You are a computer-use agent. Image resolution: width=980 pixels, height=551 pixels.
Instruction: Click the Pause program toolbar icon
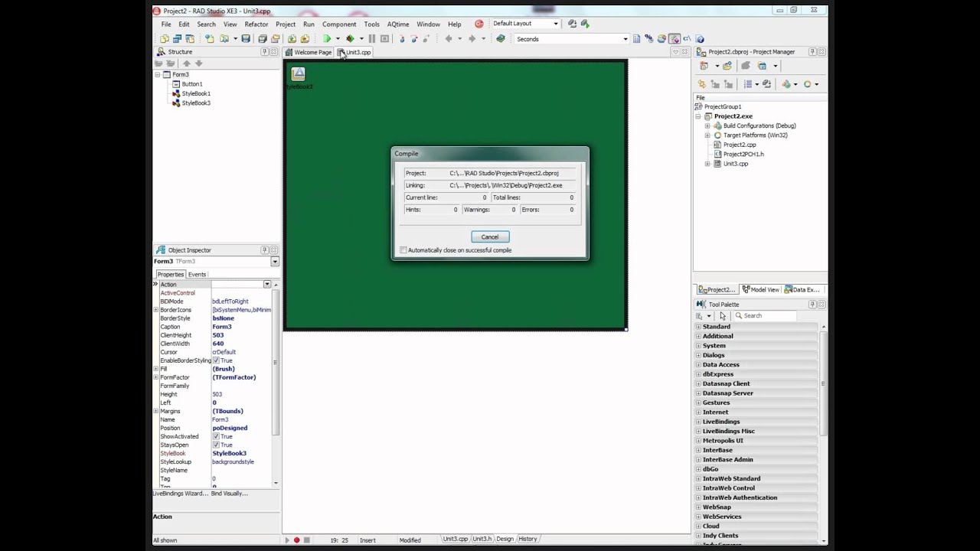pyautogui.click(x=372, y=38)
